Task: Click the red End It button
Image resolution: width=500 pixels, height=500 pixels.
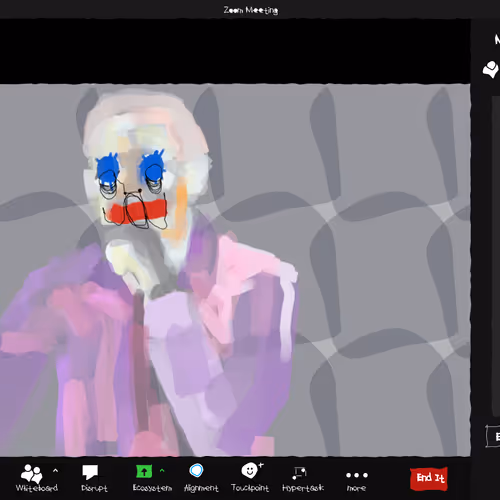Action: (x=429, y=479)
